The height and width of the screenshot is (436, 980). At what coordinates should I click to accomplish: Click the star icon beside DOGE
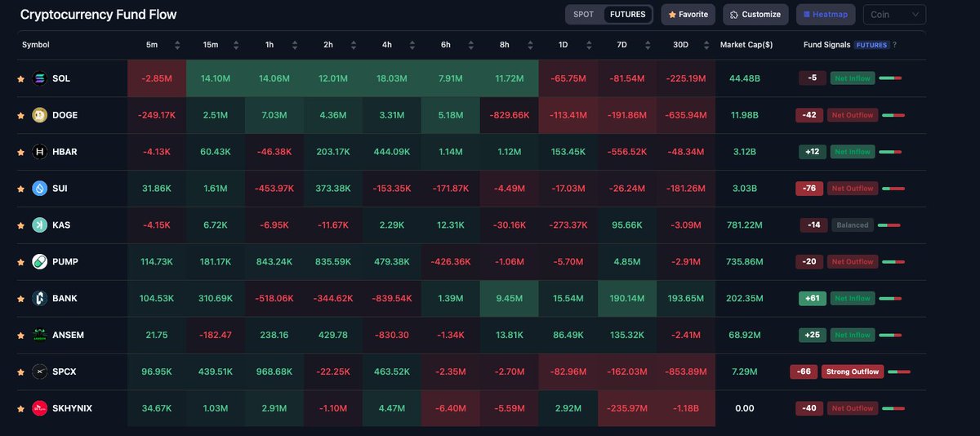point(20,116)
